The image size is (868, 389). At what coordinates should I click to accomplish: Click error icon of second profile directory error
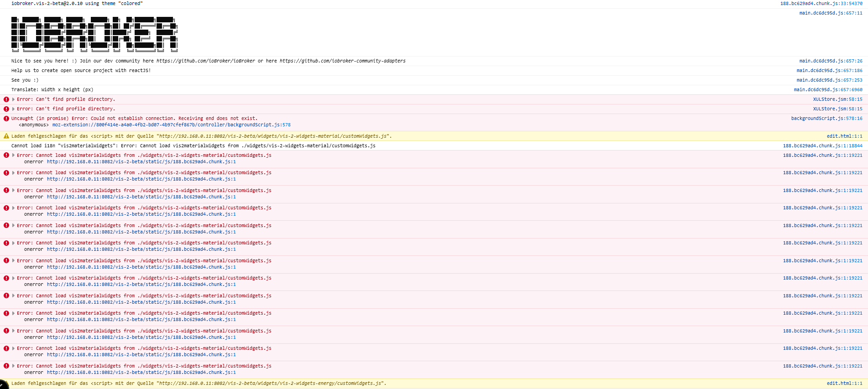pyautogui.click(x=6, y=109)
